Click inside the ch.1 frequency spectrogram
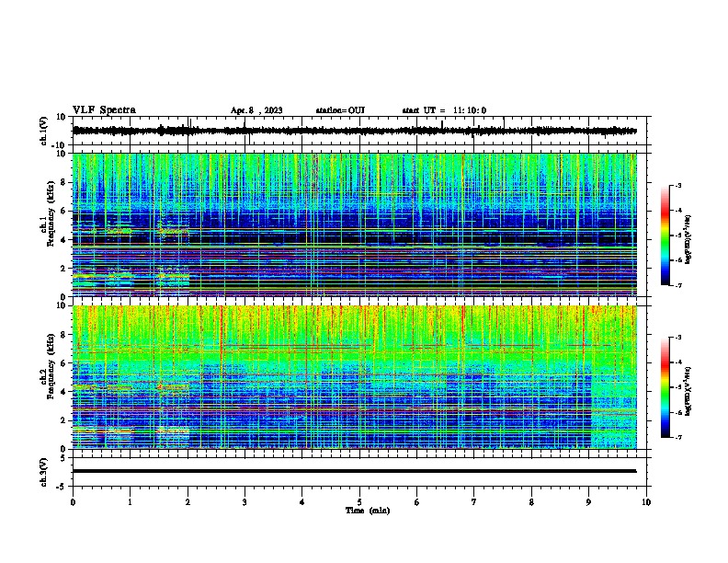This screenshot has width=728, height=563. pyautogui.click(x=355, y=224)
